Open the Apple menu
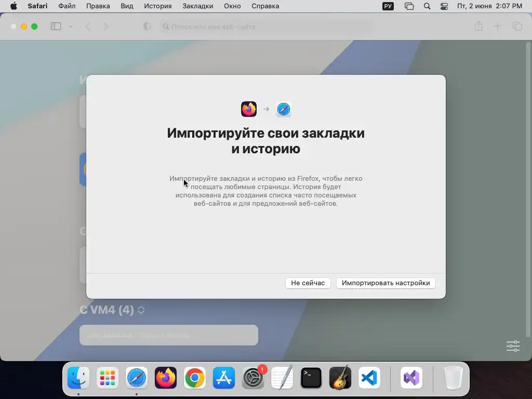532x399 pixels. coord(14,6)
